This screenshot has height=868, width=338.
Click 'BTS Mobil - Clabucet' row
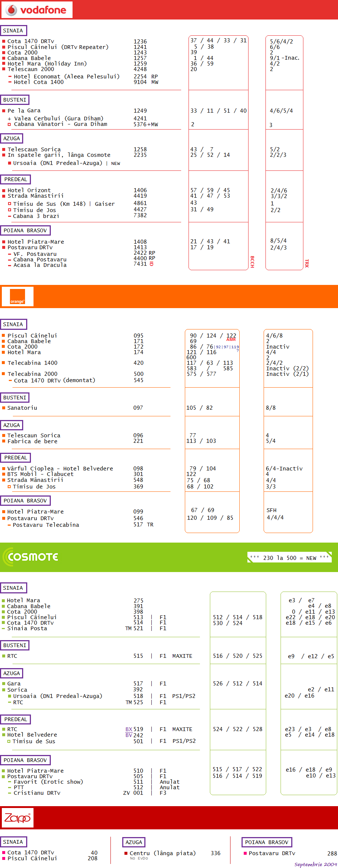[41, 474]
